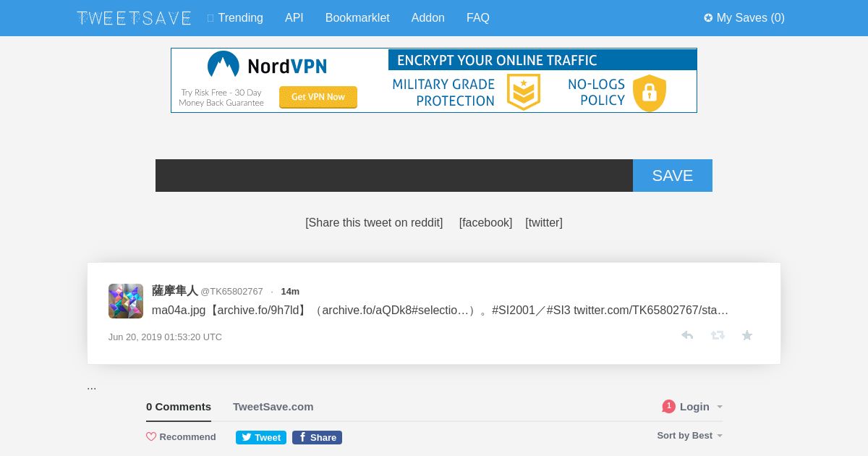Click the NordVPN logo in the ad
Image resolution: width=868 pixels, height=456 pixels.
pos(267,66)
